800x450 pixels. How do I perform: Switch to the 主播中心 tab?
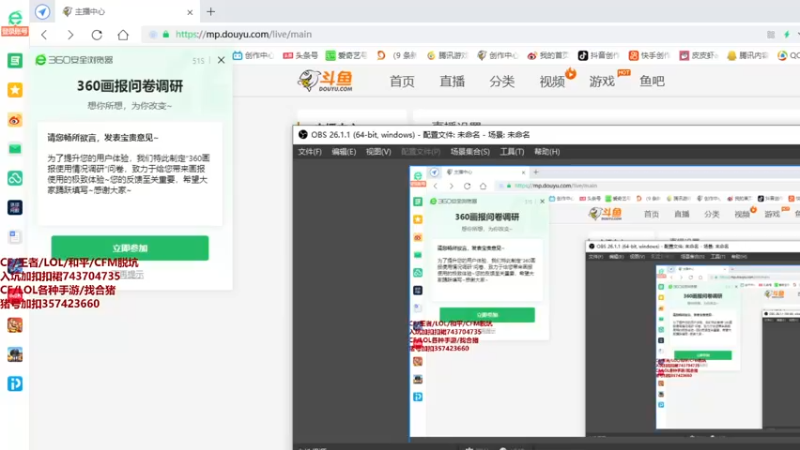point(126,12)
